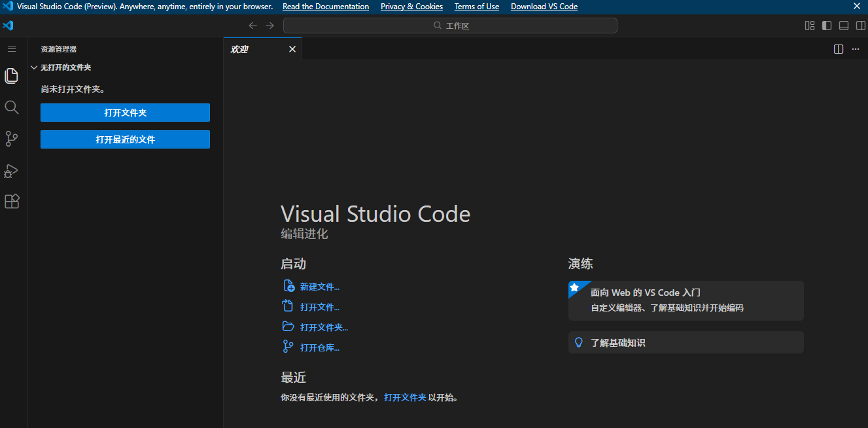Viewport: 868px width, 428px height.
Task: Click the 打开文件夹 blue button
Action: (125, 113)
